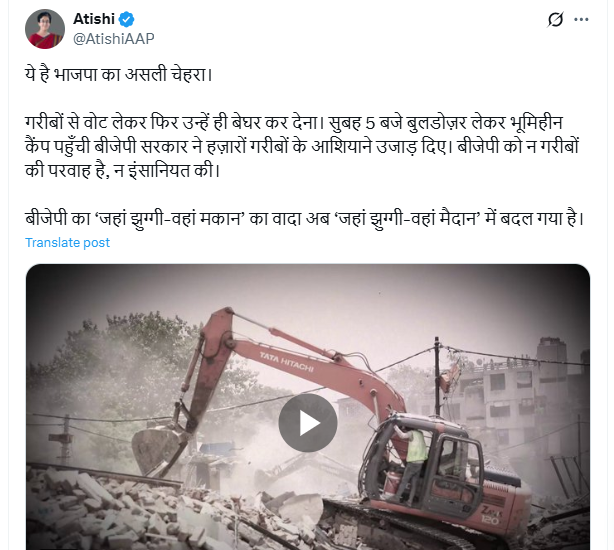Click the Atishi display name
The width and height of the screenshot is (614, 550).
point(94,19)
